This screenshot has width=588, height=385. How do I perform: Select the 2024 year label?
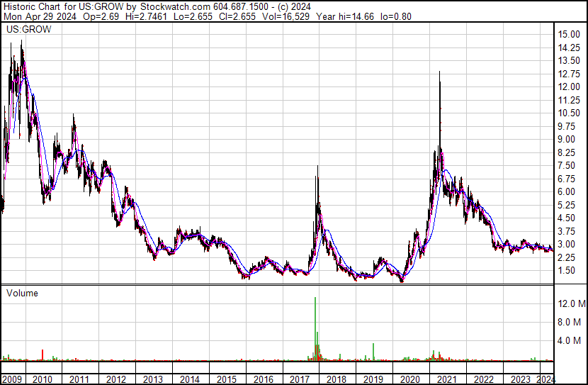click(546, 379)
